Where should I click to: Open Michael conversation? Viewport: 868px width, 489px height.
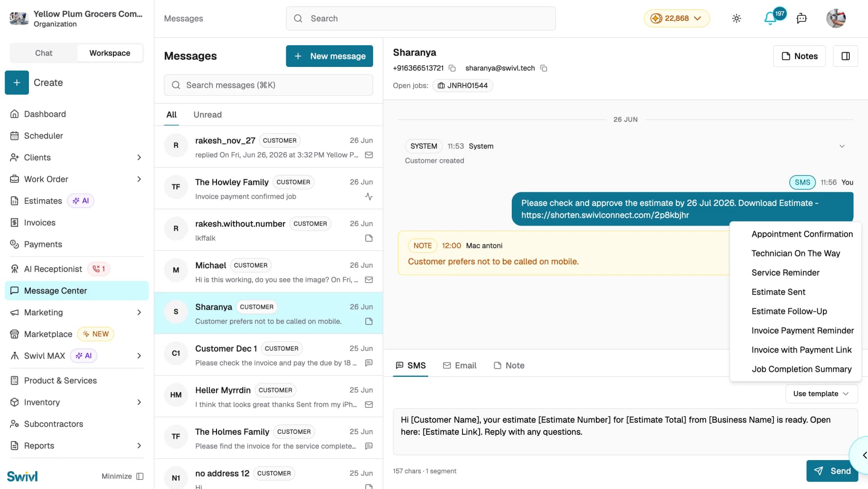[x=269, y=271]
